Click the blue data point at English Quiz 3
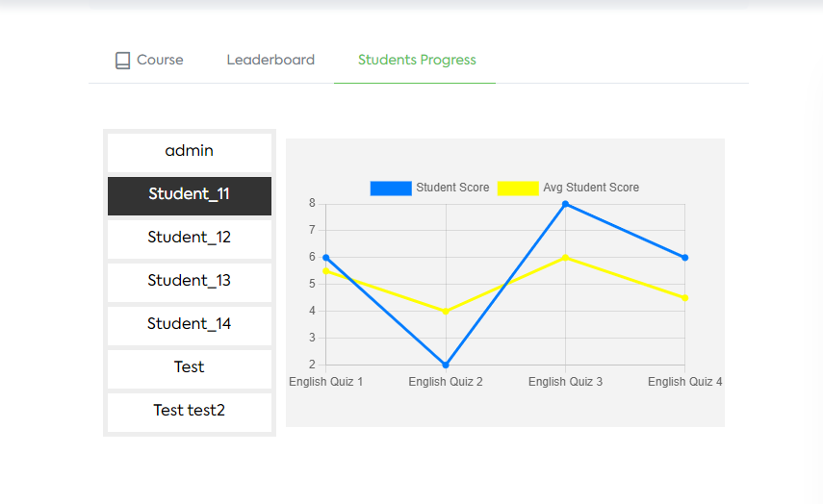The image size is (823, 504). click(565, 204)
